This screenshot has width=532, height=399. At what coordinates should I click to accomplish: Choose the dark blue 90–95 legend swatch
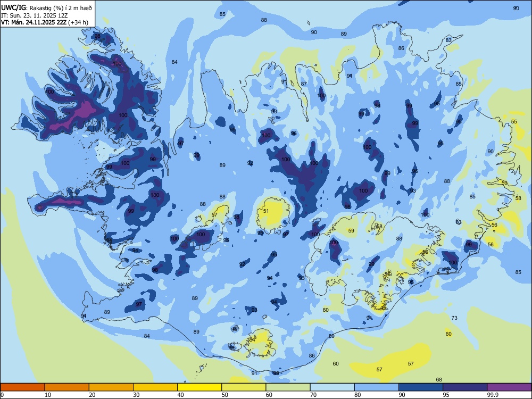coord(421,387)
